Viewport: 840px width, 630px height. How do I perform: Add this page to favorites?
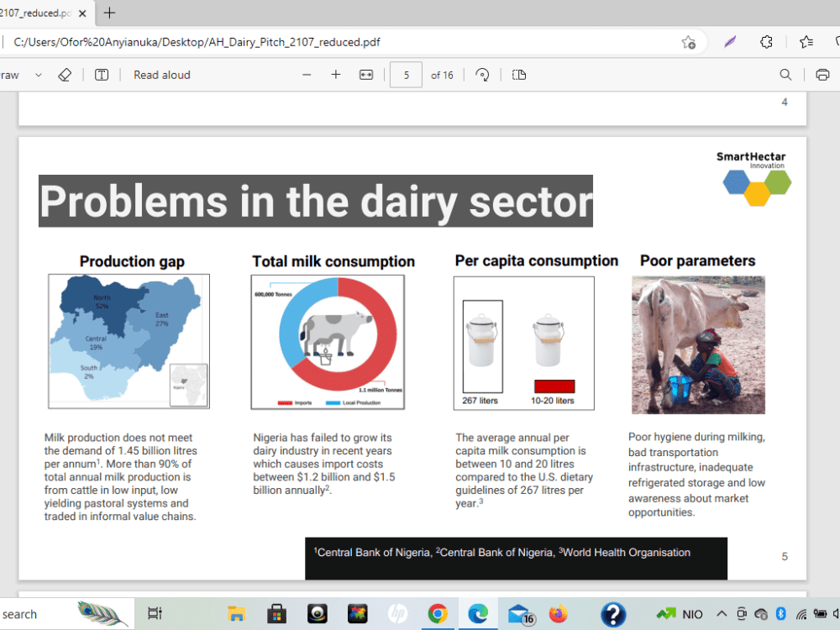pyautogui.click(x=689, y=42)
